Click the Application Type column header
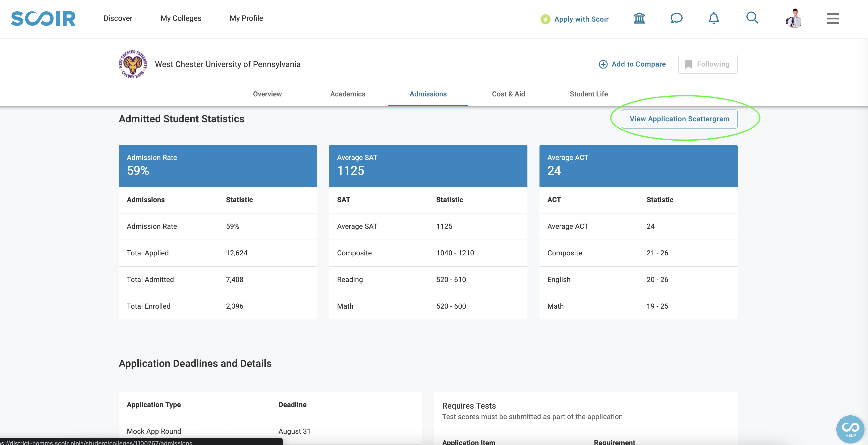 (154, 405)
